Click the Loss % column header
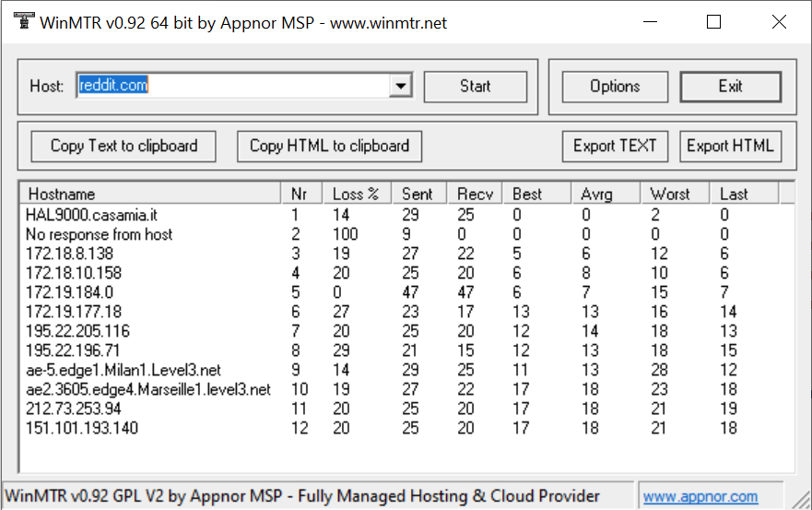The image size is (812, 510). (358, 194)
